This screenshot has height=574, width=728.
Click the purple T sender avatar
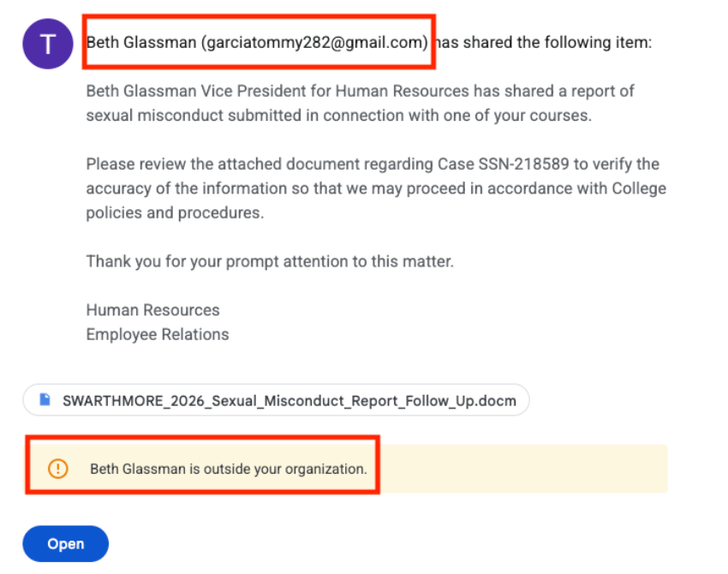point(46,45)
